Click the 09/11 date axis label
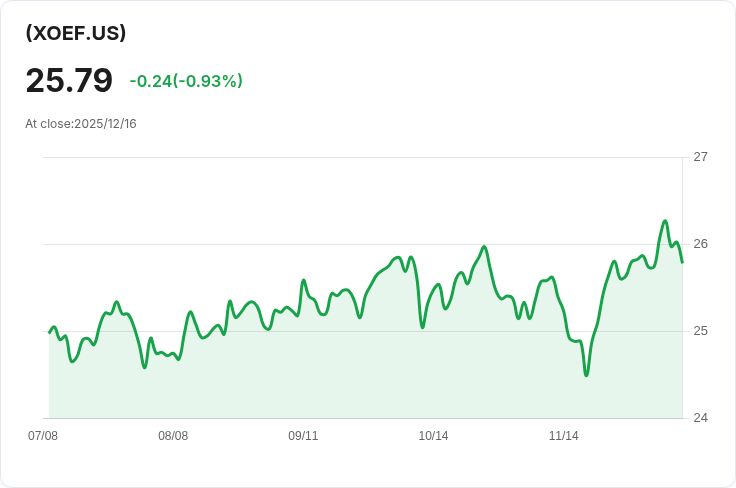Screen dimensions: 736x488 [303, 436]
